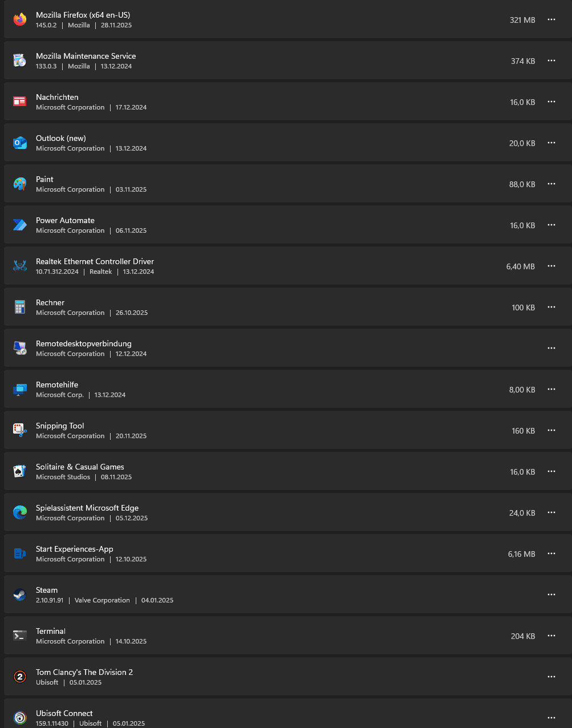This screenshot has width=572, height=728.
Task: Open the three-dot menu for Mozilla Firefox
Action: [551, 19]
